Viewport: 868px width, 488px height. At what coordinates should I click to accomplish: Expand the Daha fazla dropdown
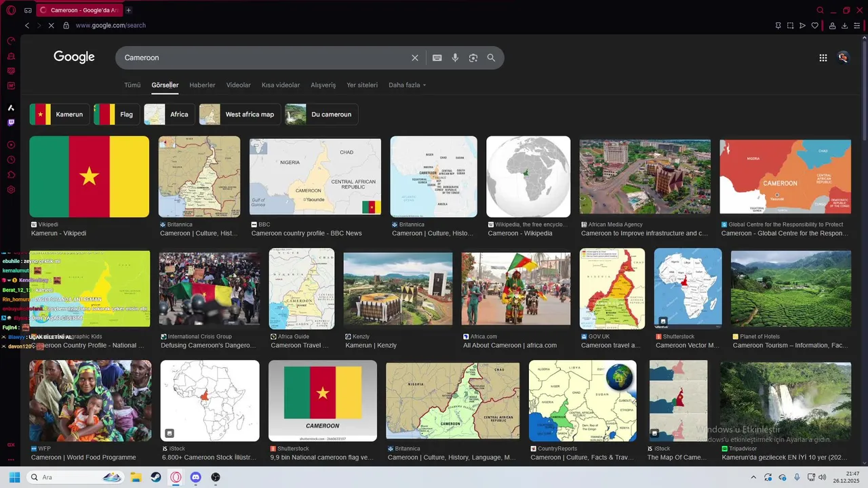point(407,85)
